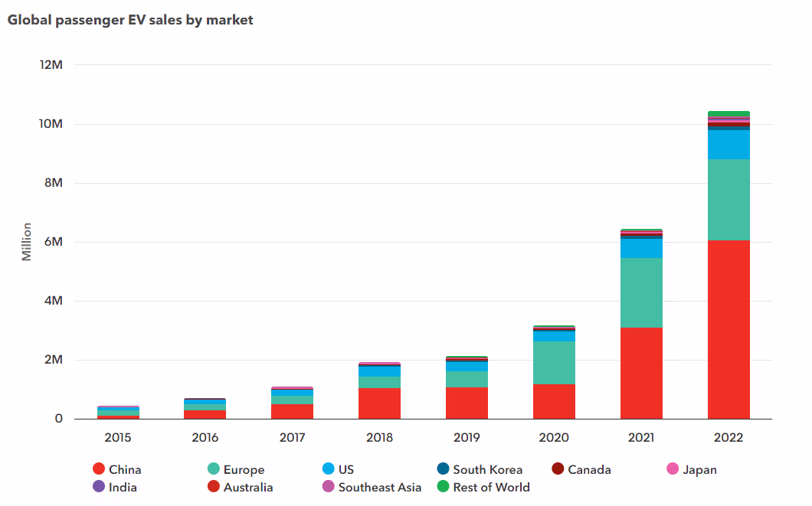The height and width of the screenshot is (506, 812).
Task: Click the 8M y-axis label
Action: pyautogui.click(x=54, y=183)
